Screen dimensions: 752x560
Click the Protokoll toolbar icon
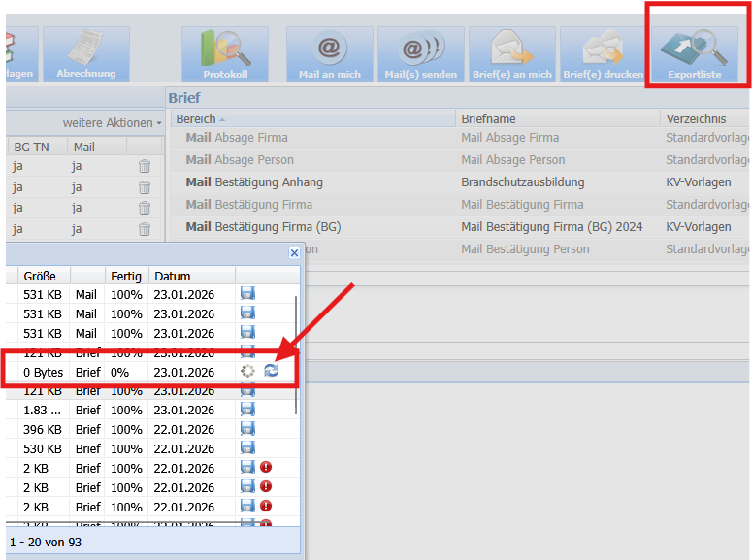tap(225, 54)
